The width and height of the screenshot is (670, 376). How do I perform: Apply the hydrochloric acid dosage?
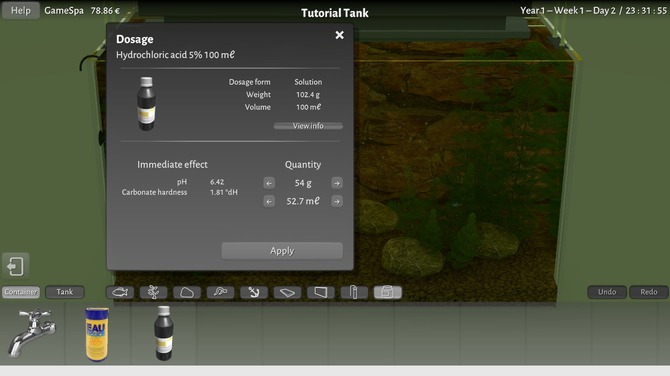282,251
